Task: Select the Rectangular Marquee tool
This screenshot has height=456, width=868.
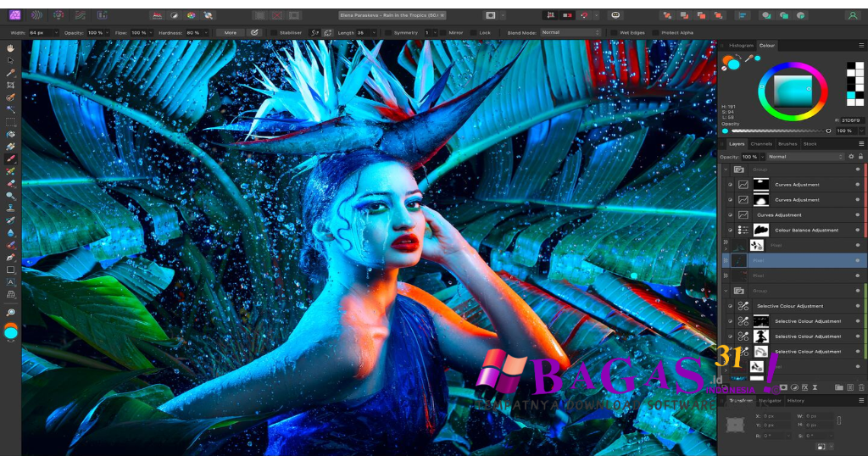Action: [10, 122]
